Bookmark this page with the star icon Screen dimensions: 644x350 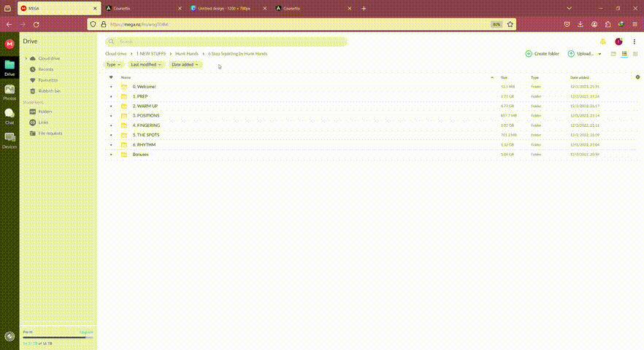510,24
